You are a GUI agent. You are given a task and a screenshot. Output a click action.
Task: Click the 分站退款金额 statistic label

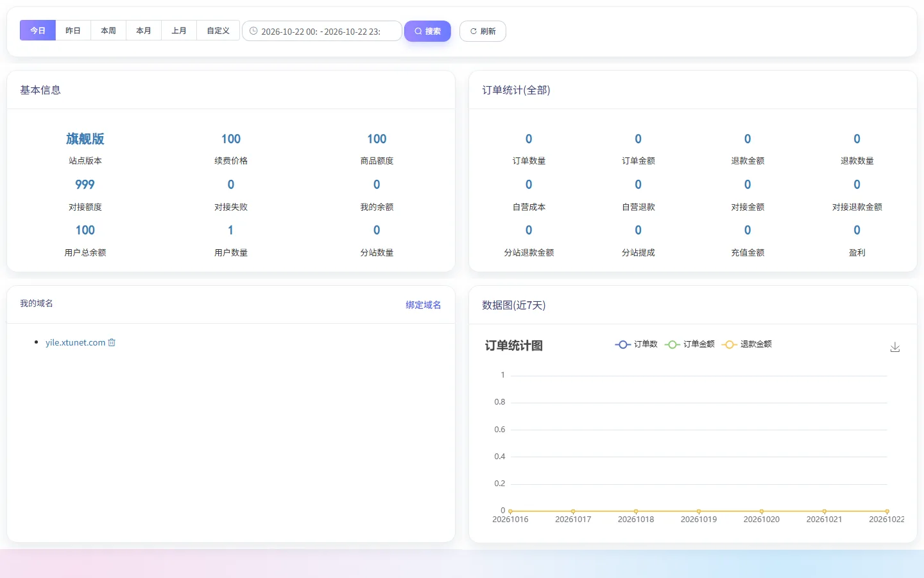pos(529,252)
